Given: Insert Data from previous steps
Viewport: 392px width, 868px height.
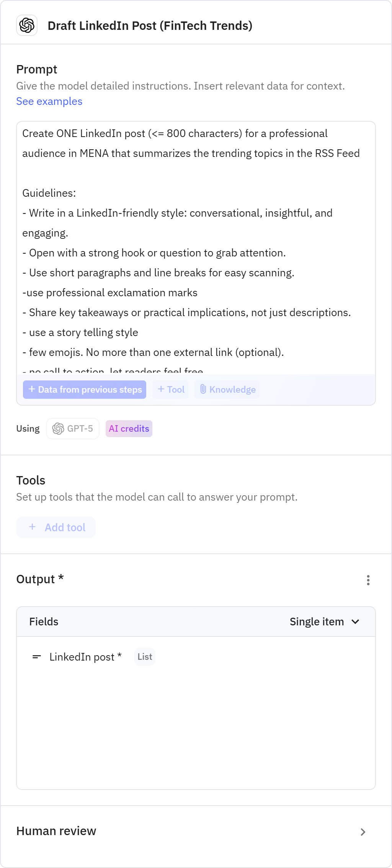Looking at the screenshot, I should pyautogui.click(x=85, y=390).
